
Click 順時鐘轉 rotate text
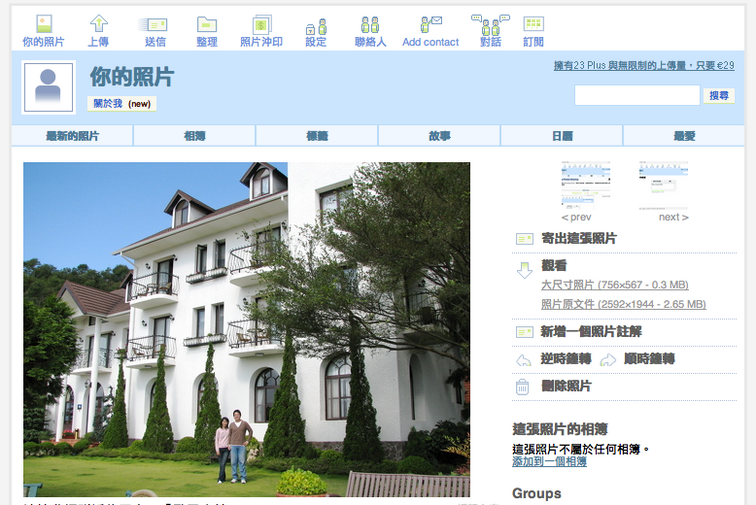pyautogui.click(x=649, y=359)
